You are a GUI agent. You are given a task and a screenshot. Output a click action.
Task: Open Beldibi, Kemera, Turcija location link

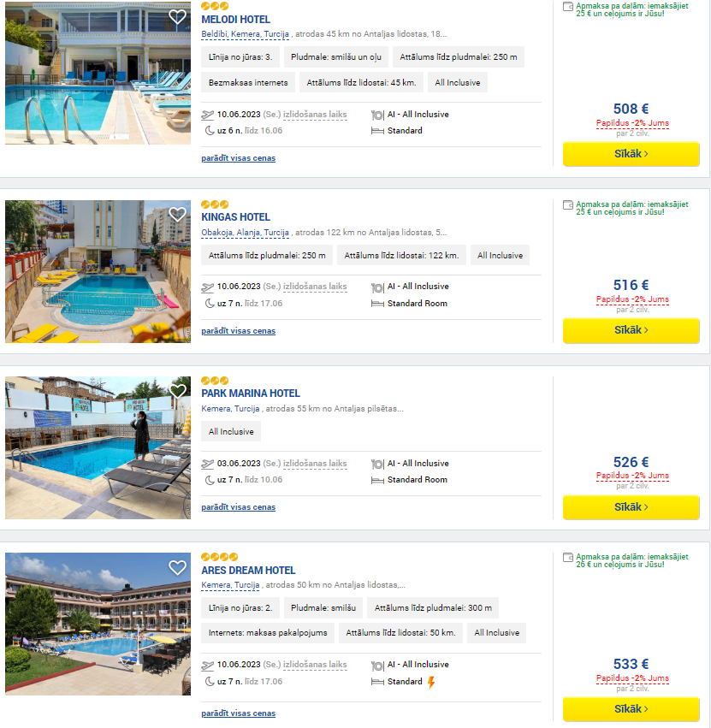(246, 34)
